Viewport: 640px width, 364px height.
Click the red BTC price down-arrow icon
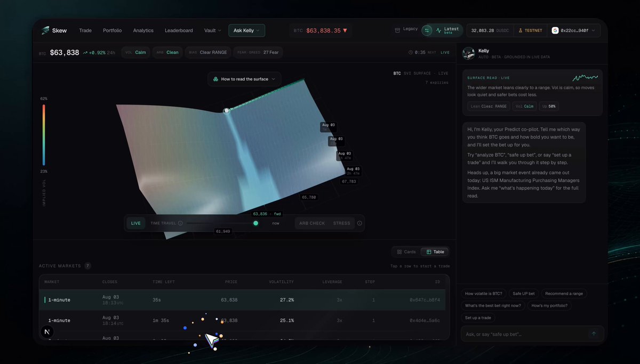click(345, 31)
